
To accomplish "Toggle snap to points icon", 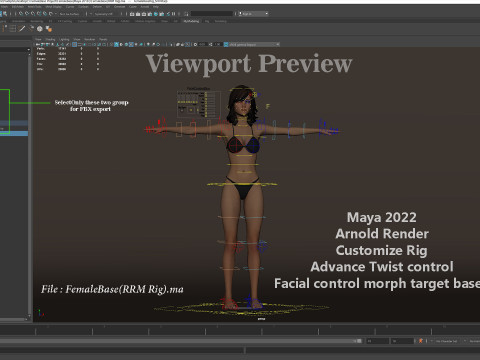I will point(33,14).
